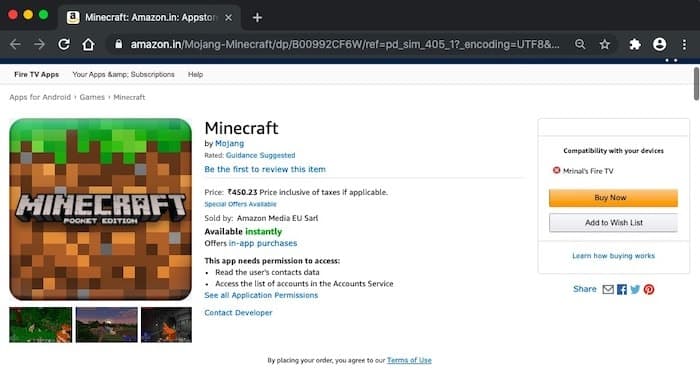Bookmark this page with the star icon
The height and width of the screenshot is (374, 700).
tap(604, 44)
